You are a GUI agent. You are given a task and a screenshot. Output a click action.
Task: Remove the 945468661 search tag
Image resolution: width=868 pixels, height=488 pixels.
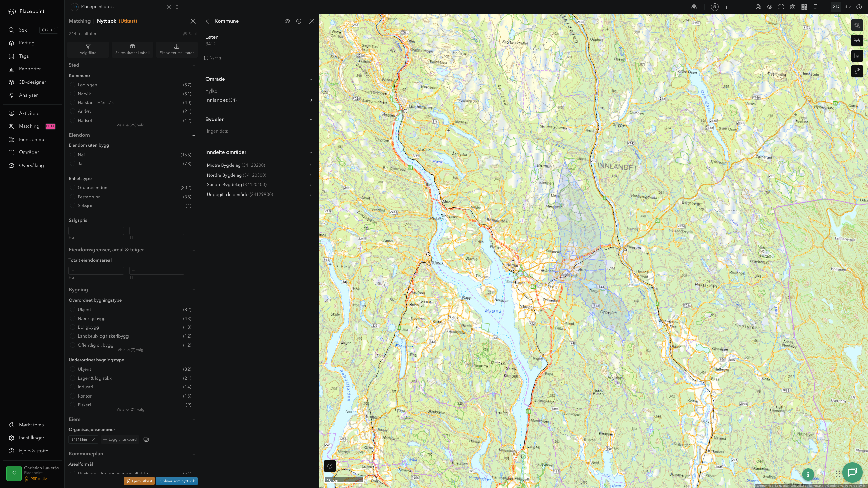[x=93, y=440]
